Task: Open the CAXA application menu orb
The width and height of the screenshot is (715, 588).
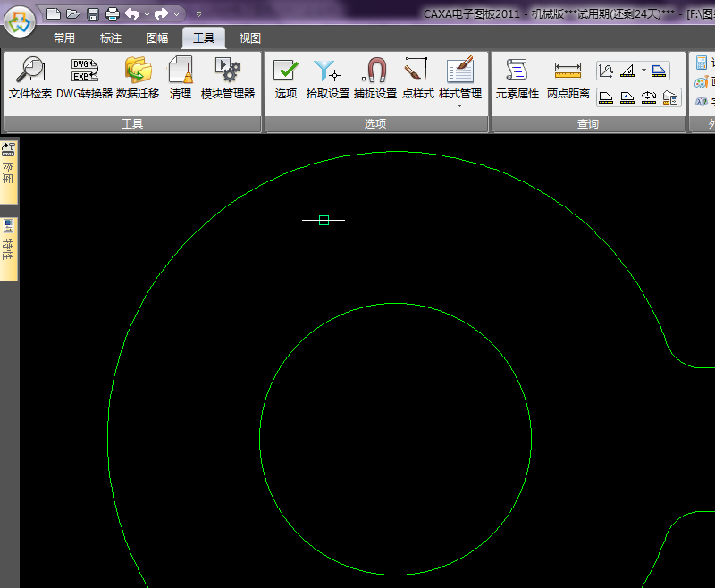Action: pos(20,21)
